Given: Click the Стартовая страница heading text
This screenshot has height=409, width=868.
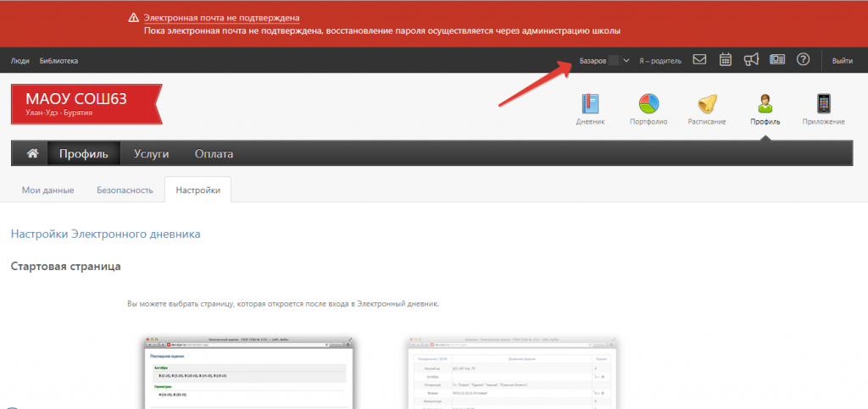Looking at the screenshot, I should (66, 267).
